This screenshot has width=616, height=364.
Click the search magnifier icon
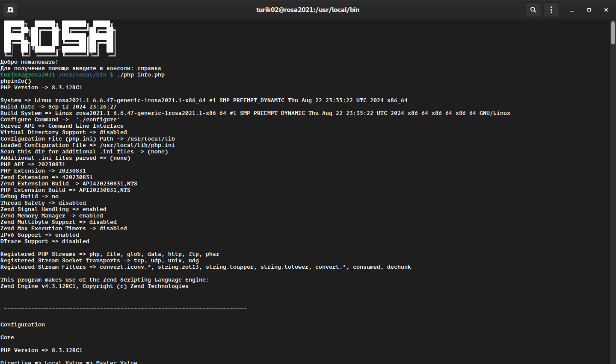(x=533, y=10)
